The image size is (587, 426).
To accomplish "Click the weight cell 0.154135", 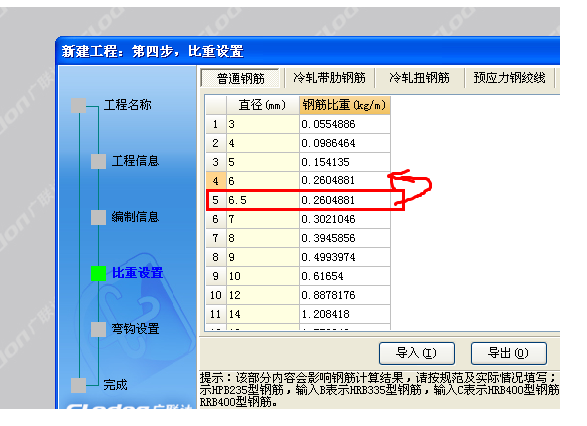I will pos(345,162).
